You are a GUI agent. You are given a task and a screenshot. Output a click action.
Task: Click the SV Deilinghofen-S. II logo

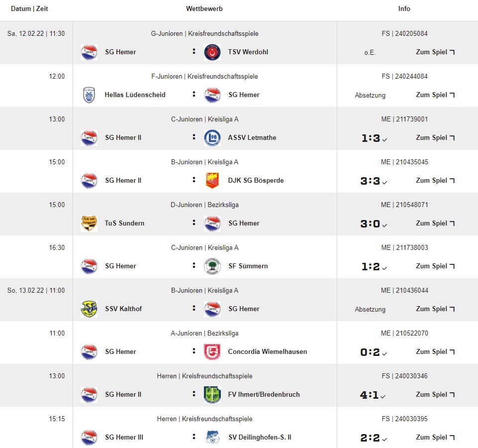coord(212,438)
